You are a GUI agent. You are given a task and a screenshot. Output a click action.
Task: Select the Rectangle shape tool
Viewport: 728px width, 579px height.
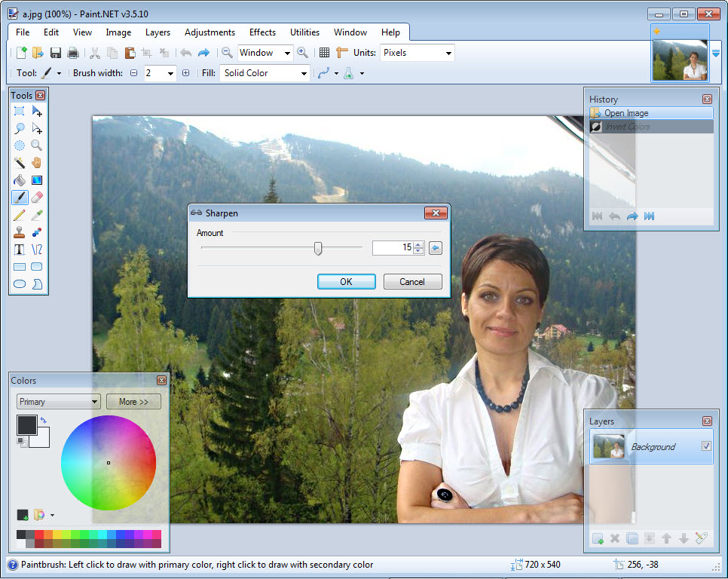click(19, 267)
